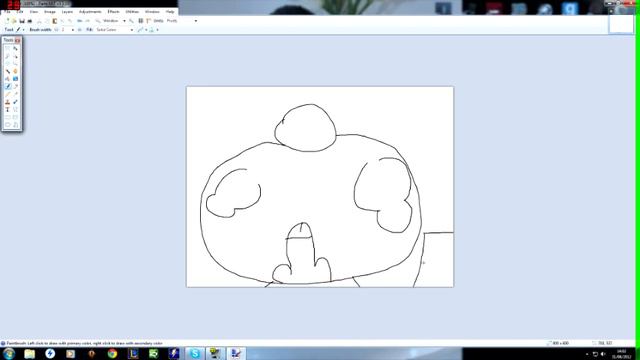640x360 pixels.
Task: Click the Zoom In magnifier icon
Action: (131, 21)
